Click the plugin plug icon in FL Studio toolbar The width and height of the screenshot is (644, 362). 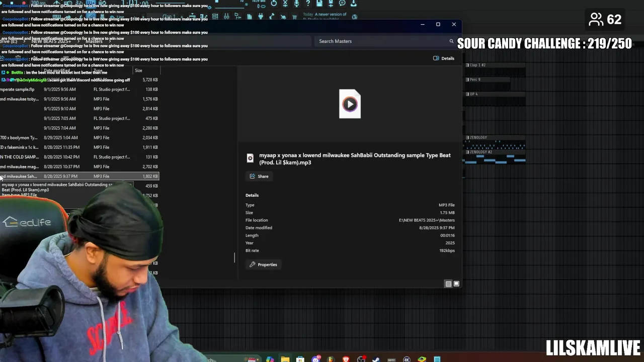(260, 17)
